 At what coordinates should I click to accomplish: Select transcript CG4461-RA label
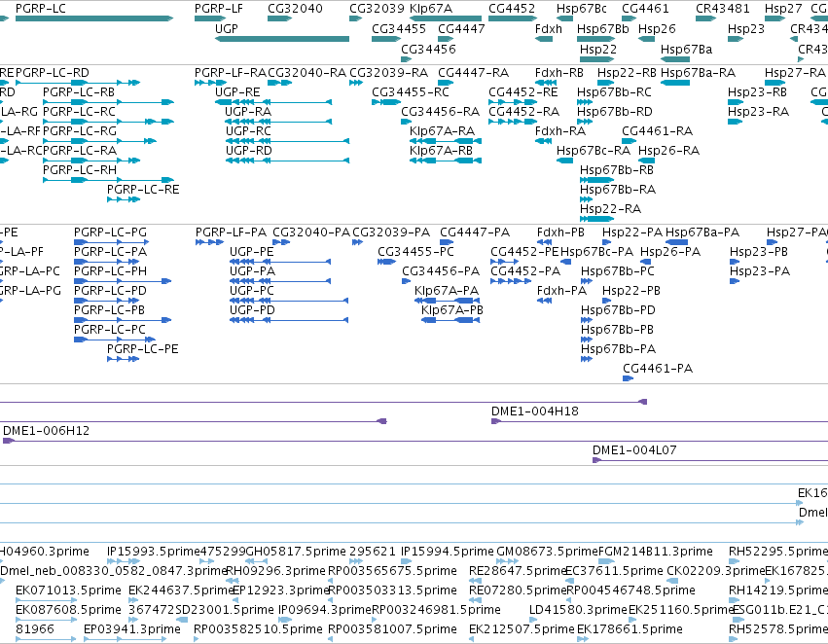point(658,131)
